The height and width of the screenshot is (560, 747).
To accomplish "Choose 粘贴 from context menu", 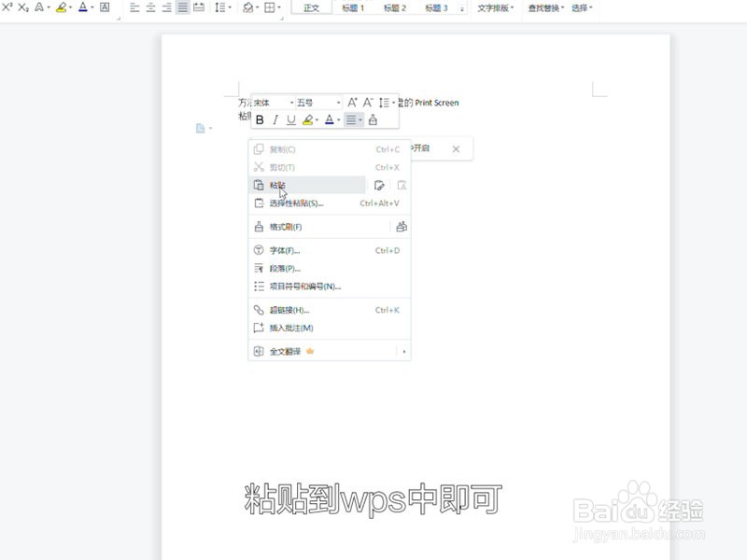I will pos(307,185).
